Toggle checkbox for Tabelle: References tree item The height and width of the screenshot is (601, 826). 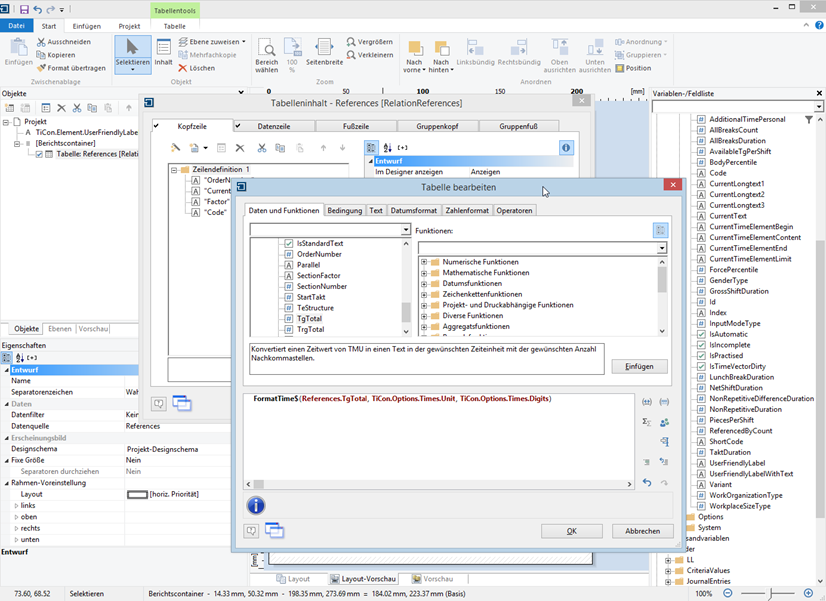point(39,154)
